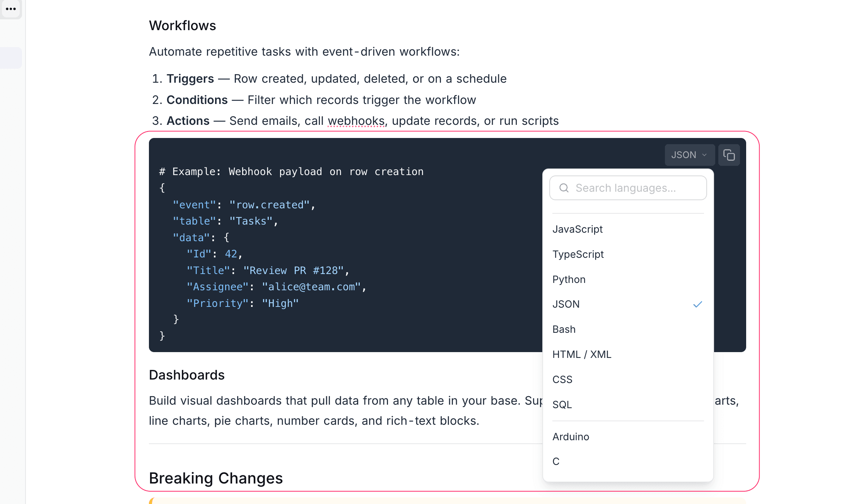Click the copy code icon

(x=729, y=155)
